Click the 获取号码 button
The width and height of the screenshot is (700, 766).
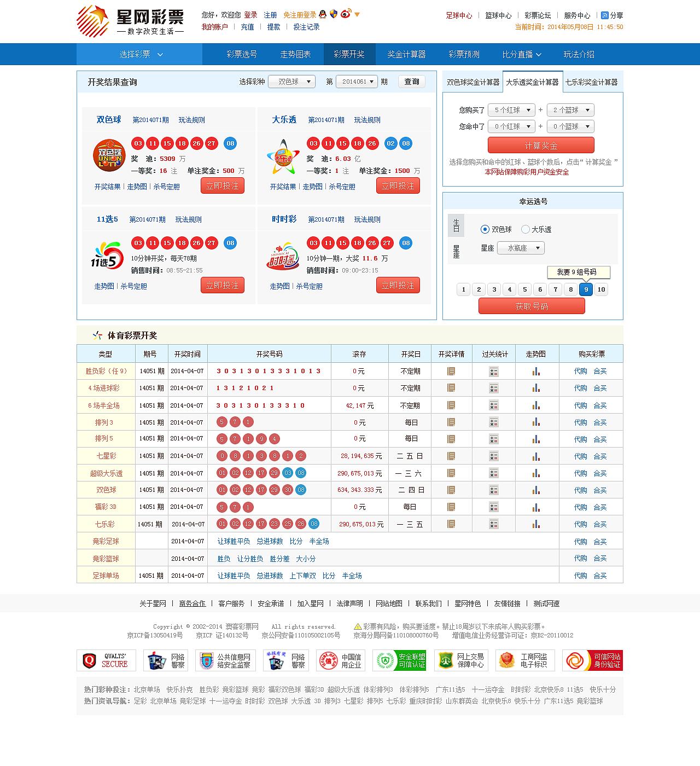(x=532, y=306)
